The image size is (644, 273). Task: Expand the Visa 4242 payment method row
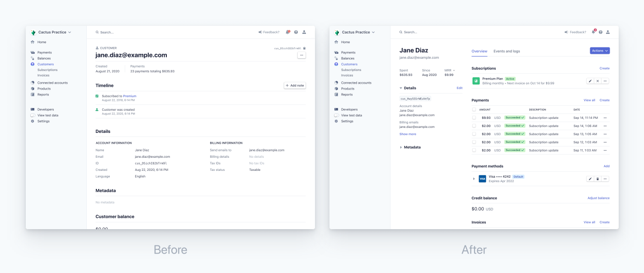[x=474, y=179]
